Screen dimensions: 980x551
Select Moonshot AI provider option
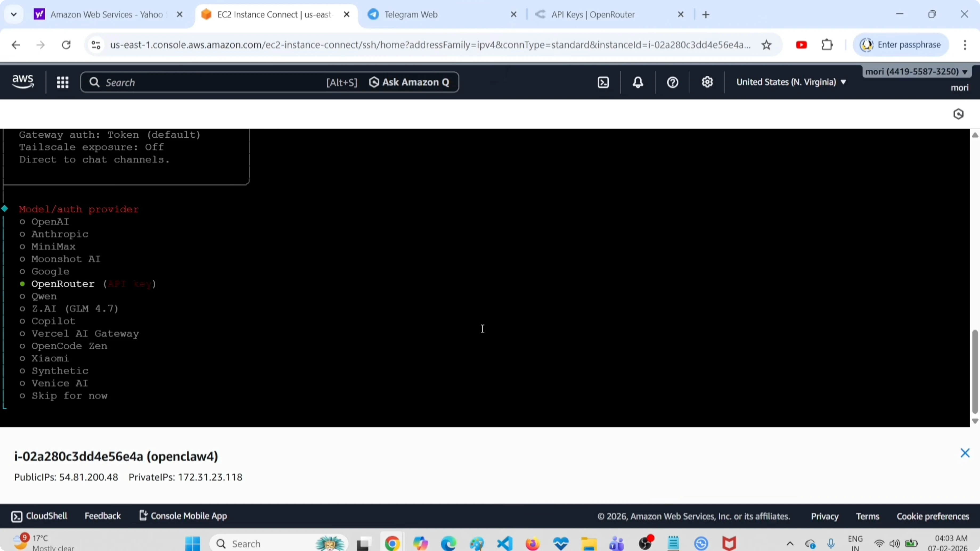66,259
